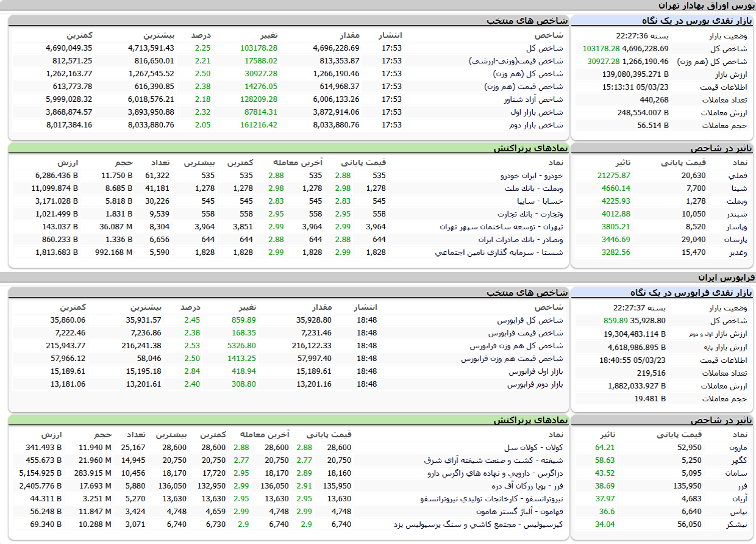
Task: Click trade count value "440,268"
Action: coord(654,100)
